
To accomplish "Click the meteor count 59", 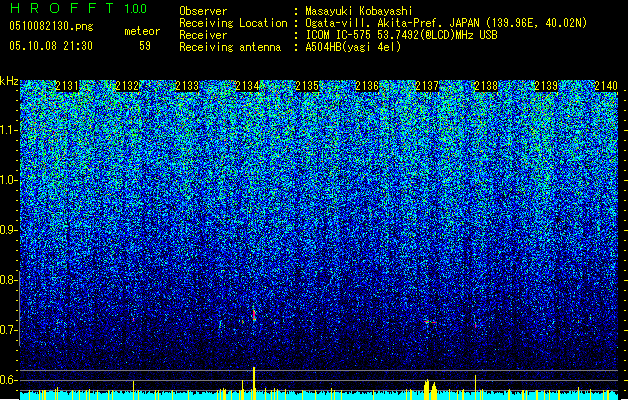I will (145, 46).
